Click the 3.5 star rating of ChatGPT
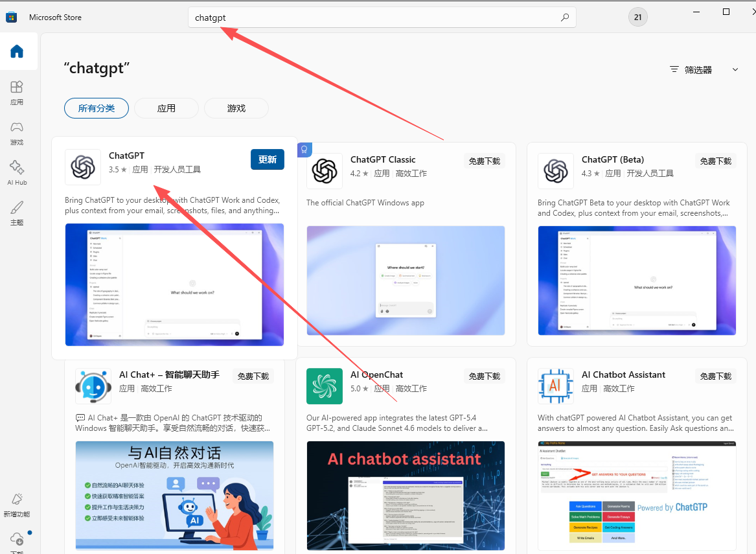The height and width of the screenshot is (554, 756). (118, 170)
